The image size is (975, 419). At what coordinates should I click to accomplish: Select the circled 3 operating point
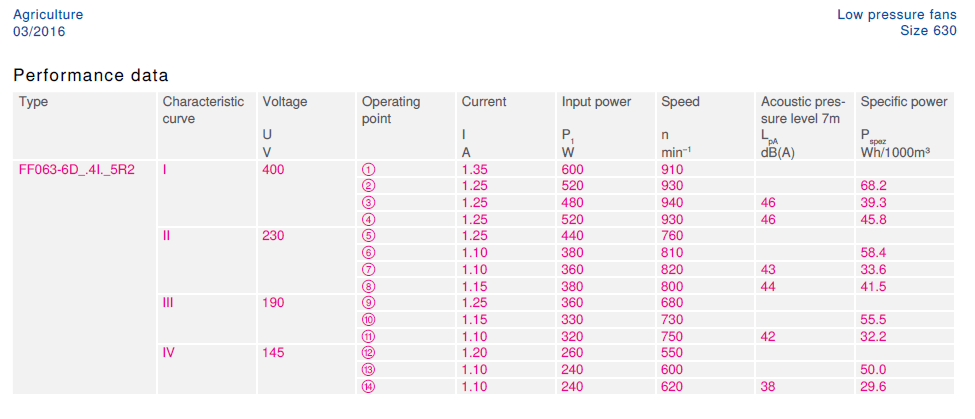(368, 203)
